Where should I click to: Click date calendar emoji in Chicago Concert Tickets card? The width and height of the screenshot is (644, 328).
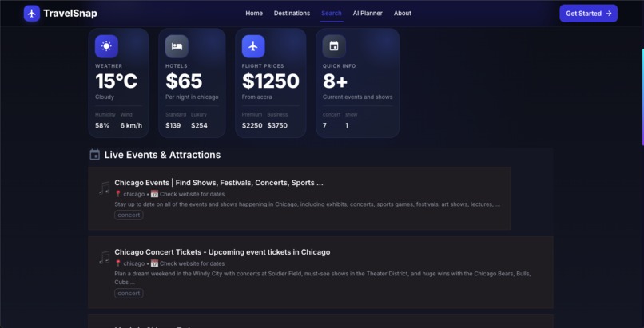154,263
